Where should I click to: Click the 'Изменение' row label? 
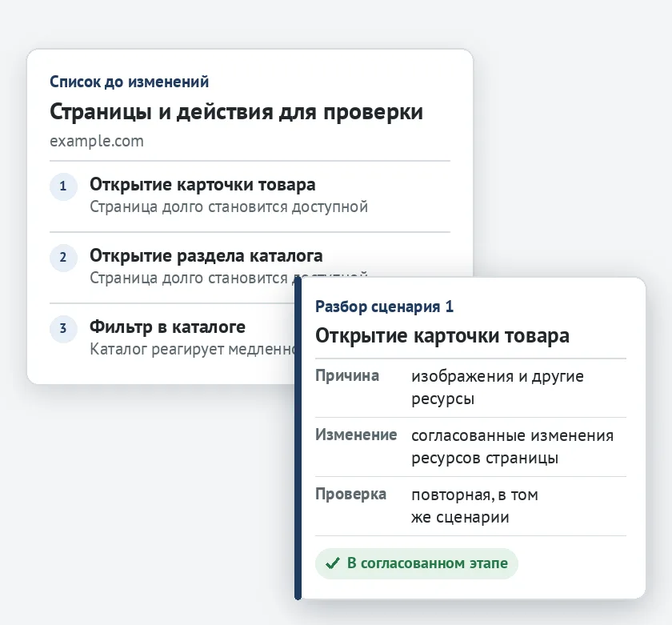(356, 435)
